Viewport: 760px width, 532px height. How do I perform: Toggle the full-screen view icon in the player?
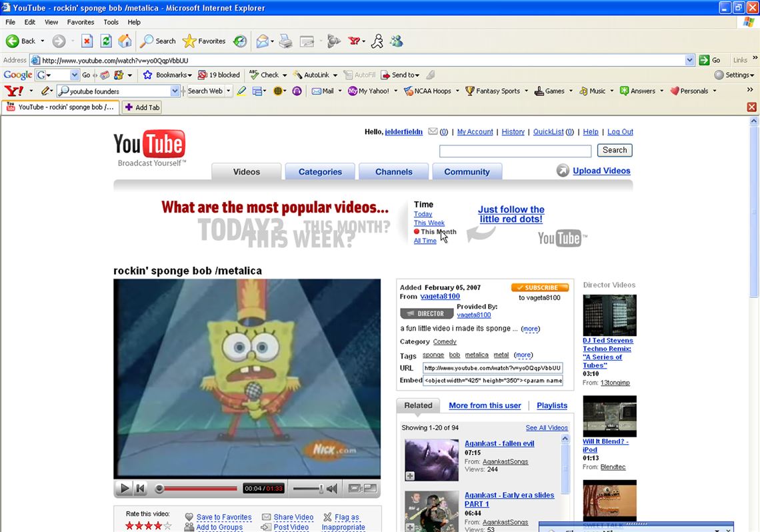pyautogui.click(x=370, y=489)
